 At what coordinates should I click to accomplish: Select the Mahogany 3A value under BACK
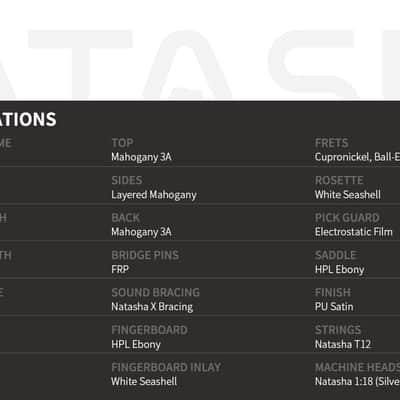click(141, 232)
